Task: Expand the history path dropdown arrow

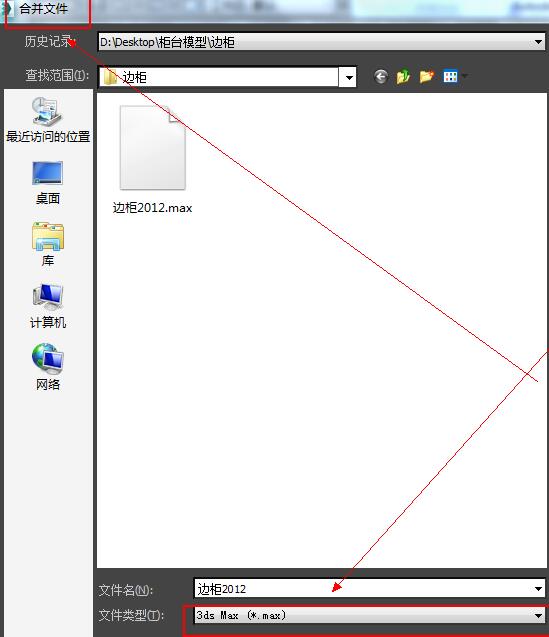Action: tap(538, 42)
